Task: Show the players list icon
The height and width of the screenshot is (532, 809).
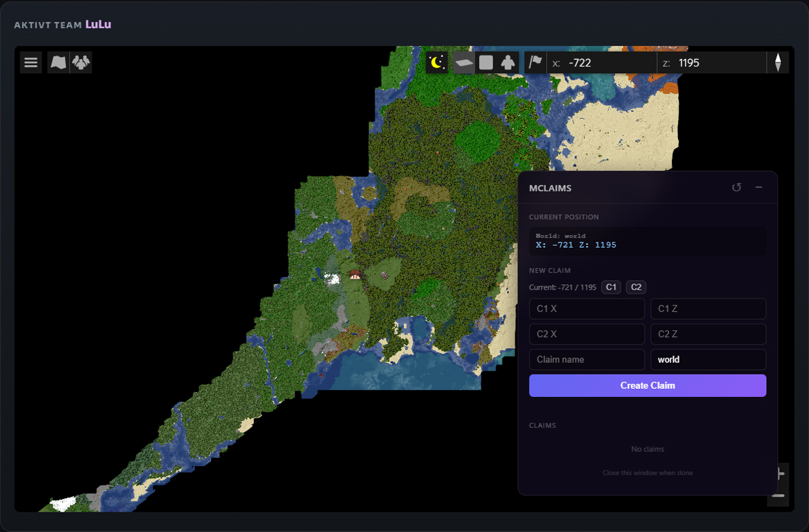Action: point(81,62)
